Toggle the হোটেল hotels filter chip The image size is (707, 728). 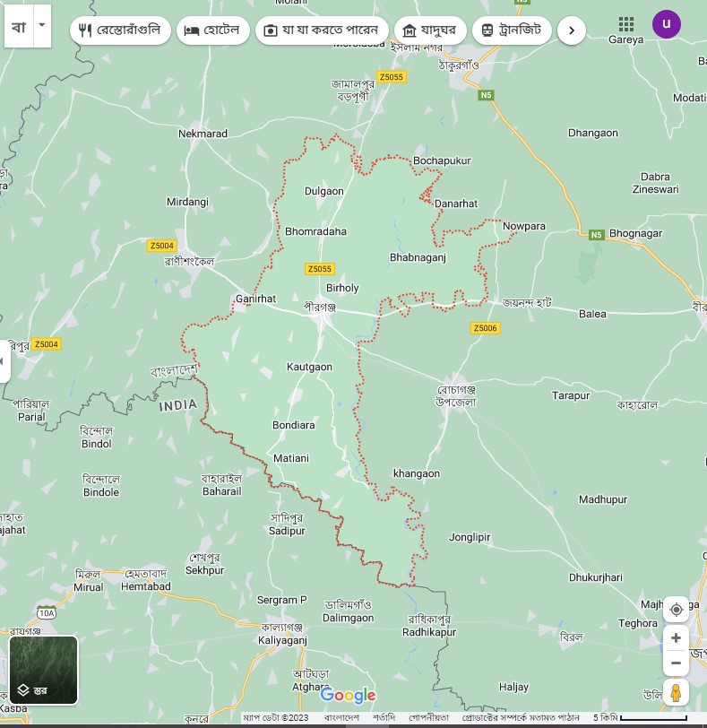[x=213, y=30]
